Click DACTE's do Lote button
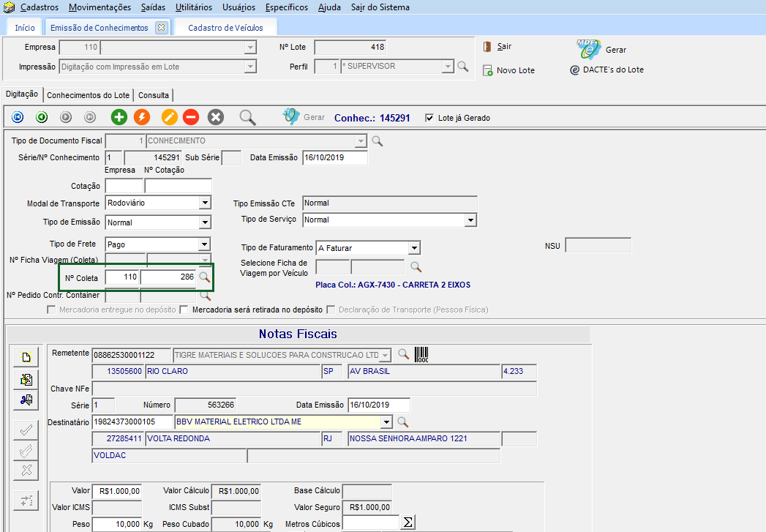The width and height of the screenshot is (766, 532). [x=607, y=70]
